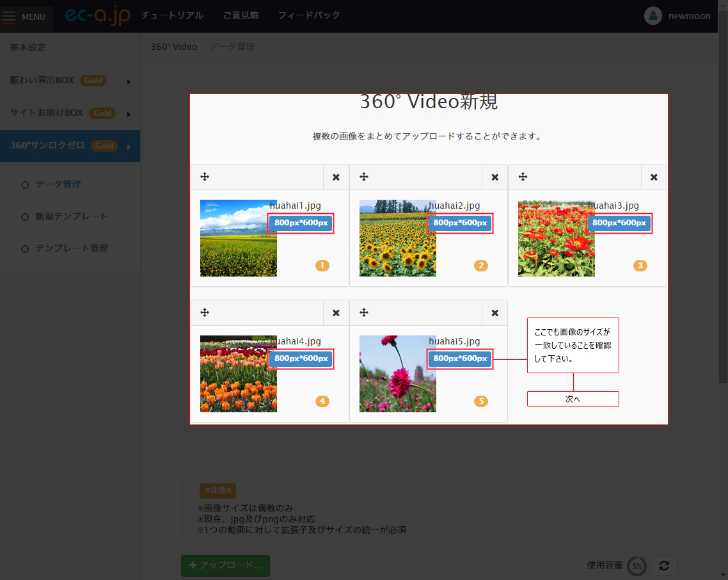Open the チュートリアル top menu
The width and height of the screenshot is (728, 580).
(x=172, y=15)
